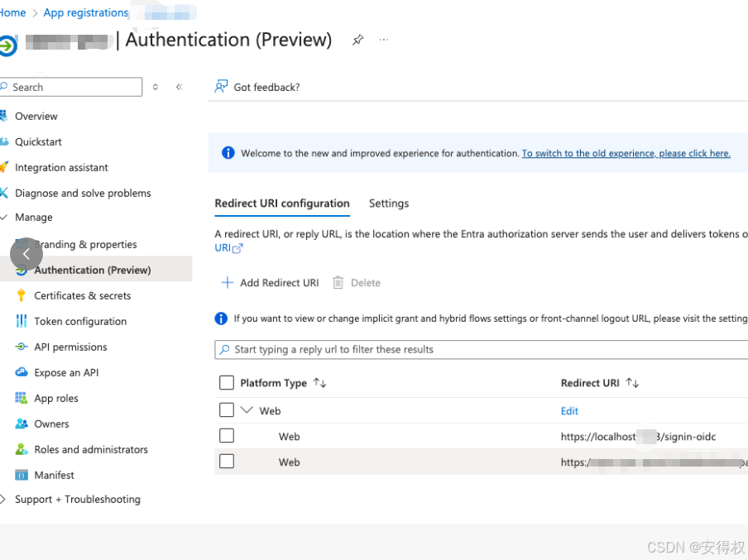This screenshot has height=560, width=748.
Task: Click the Roles and administrators icon
Action: pos(21,449)
